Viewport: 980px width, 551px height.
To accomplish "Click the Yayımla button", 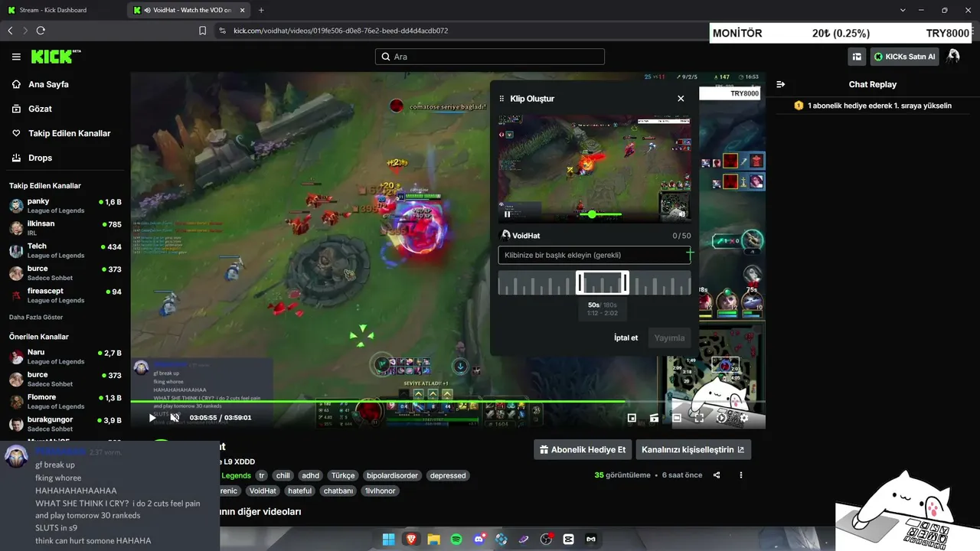I will 669,337.
